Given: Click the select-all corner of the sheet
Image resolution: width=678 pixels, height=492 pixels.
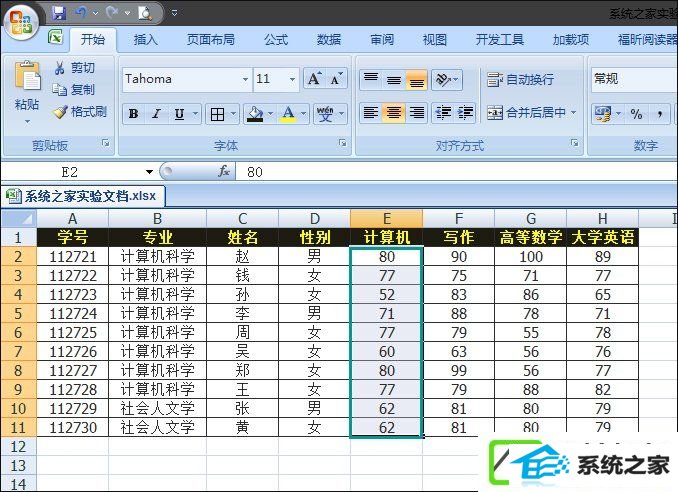Looking at the screenshot, I should click(x=19, y=219).
